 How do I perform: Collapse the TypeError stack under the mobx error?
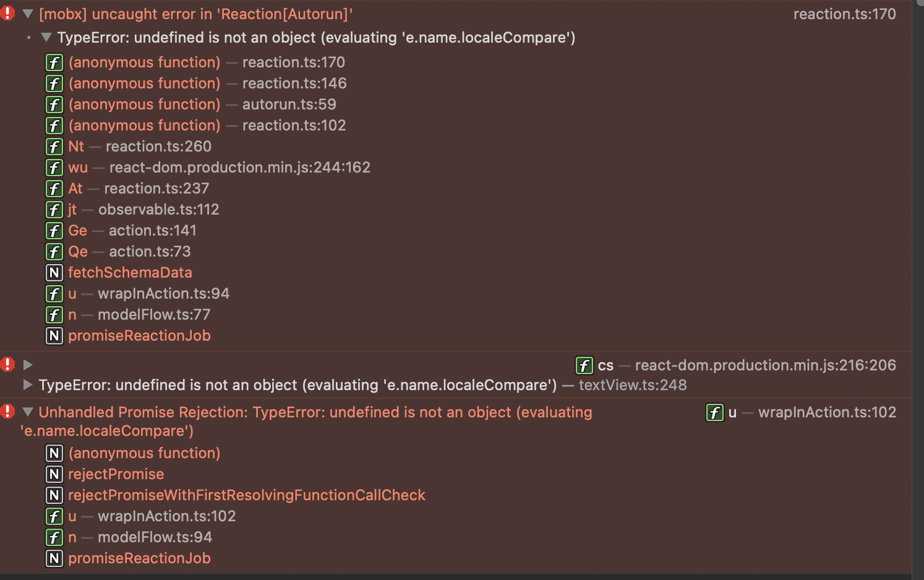point(46,36)
